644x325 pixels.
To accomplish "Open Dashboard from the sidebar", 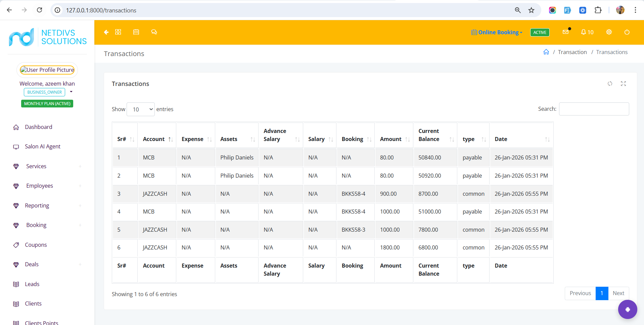I will point(39,127).
